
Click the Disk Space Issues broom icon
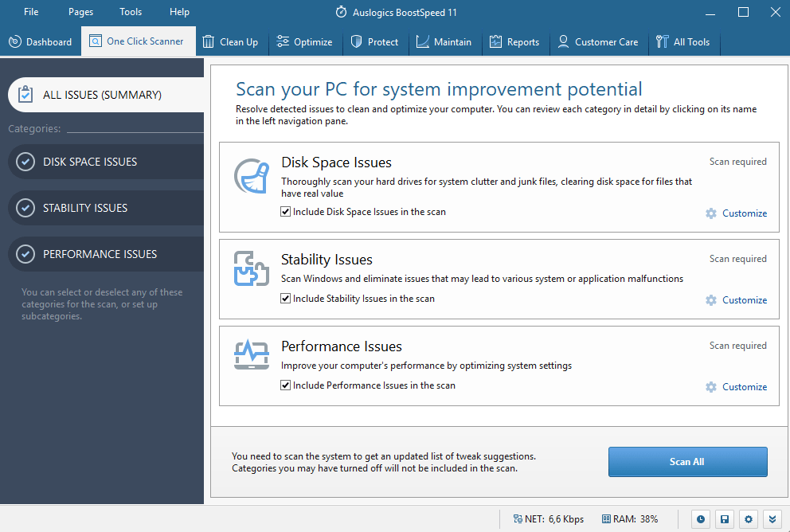[x=252, y=176]
